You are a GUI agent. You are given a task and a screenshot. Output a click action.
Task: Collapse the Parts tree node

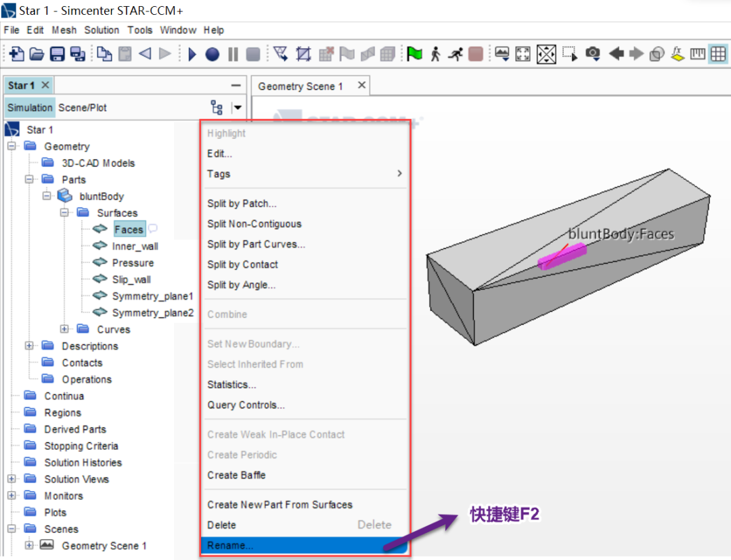point(29,179)
